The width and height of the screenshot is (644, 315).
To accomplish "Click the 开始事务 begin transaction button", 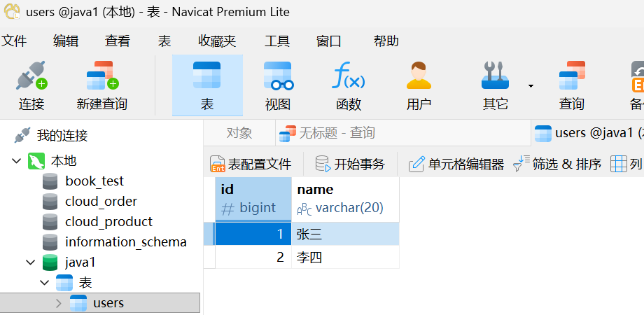I will (x=350, y=164).
